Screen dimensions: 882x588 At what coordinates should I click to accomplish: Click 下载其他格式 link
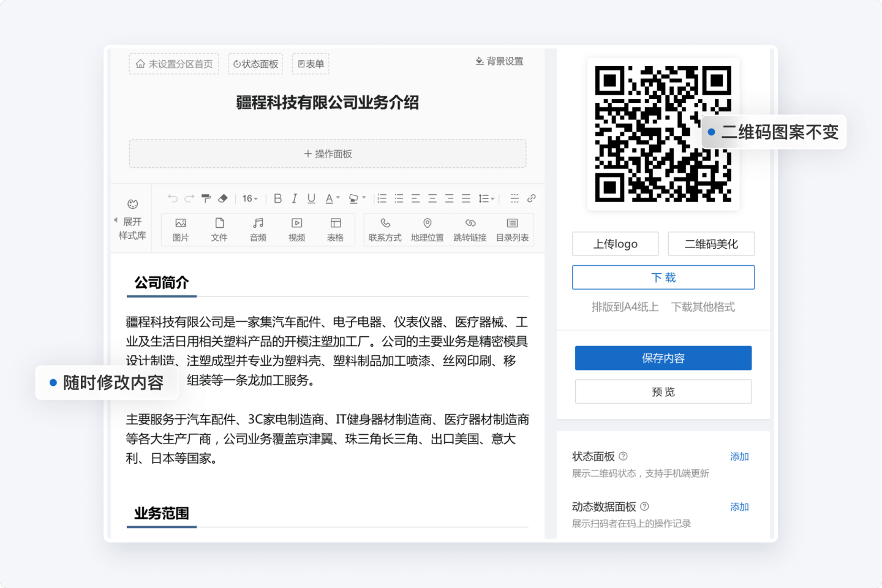tap(703, 307)
